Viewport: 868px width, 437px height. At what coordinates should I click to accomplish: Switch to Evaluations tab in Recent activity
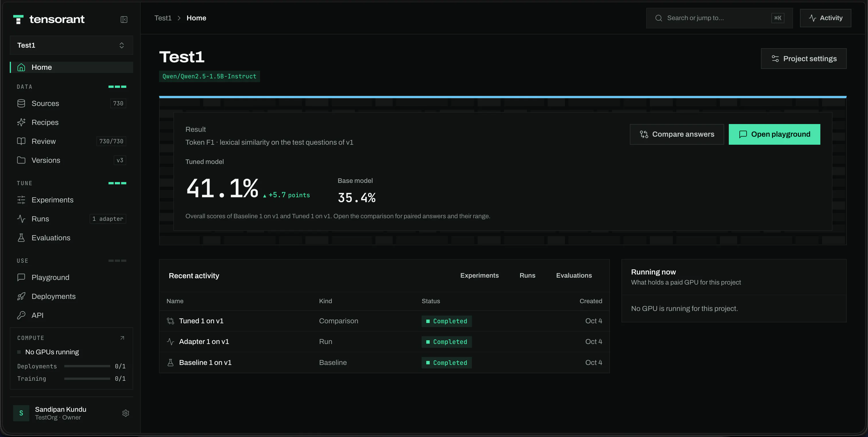click(x=574, y=275)
